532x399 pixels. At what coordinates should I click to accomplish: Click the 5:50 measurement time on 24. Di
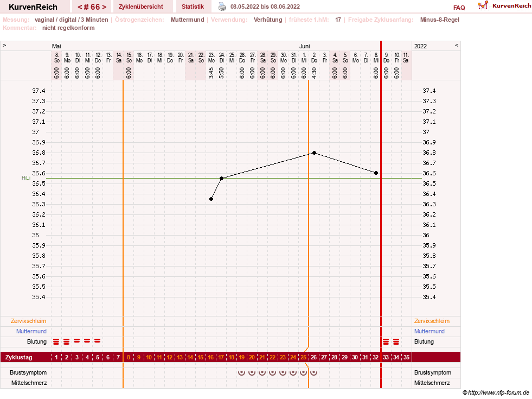pos(222,73)
